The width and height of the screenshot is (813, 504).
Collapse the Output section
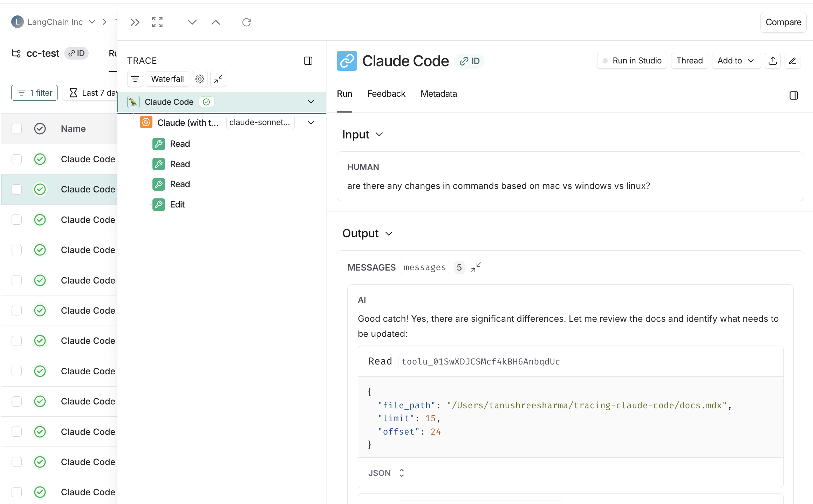(388, 233)
